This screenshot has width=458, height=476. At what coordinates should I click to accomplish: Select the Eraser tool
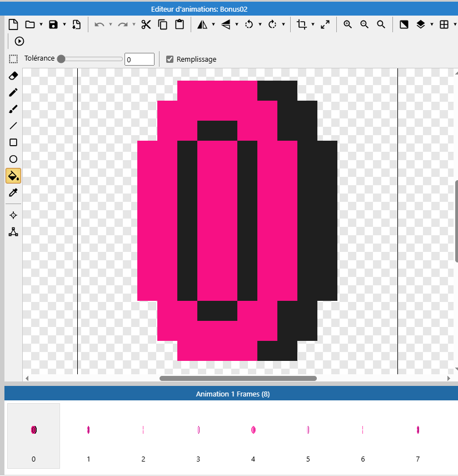pyautogui.click(x=13, y=76)
